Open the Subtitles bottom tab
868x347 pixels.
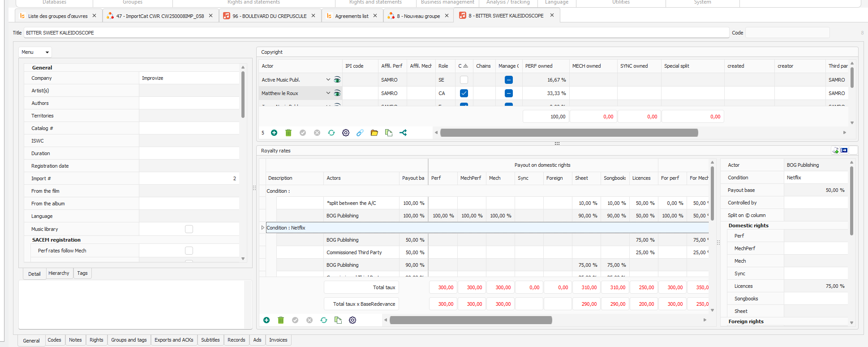[x=210, y=340]
